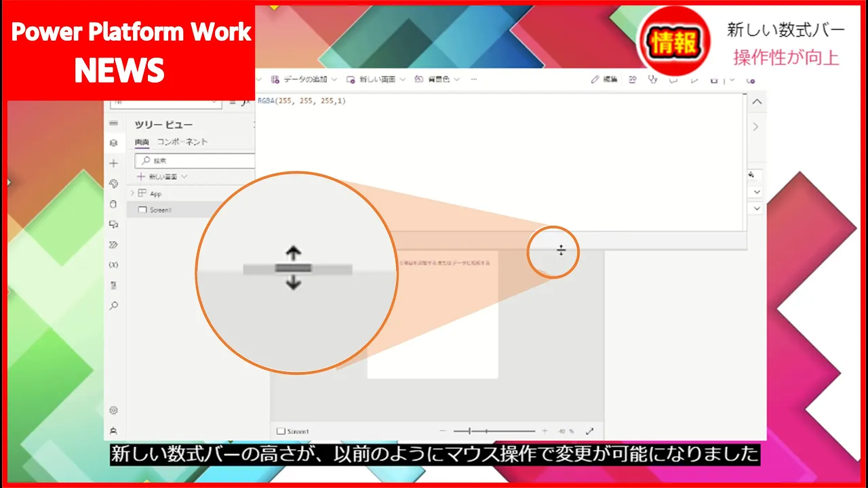Click the Save icon in command bar
This screenshot has height=488, width=868.
[x=714, y=79]
